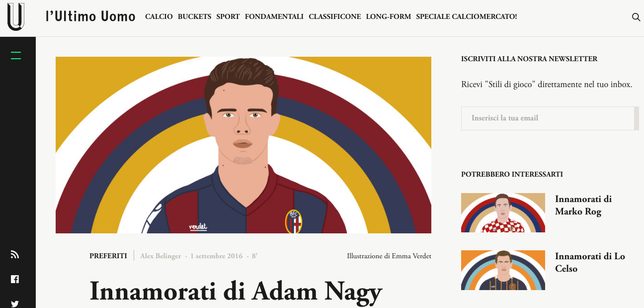Open the FONDAMENTALI section
The image size is (644, 308).
pos(274,16)
